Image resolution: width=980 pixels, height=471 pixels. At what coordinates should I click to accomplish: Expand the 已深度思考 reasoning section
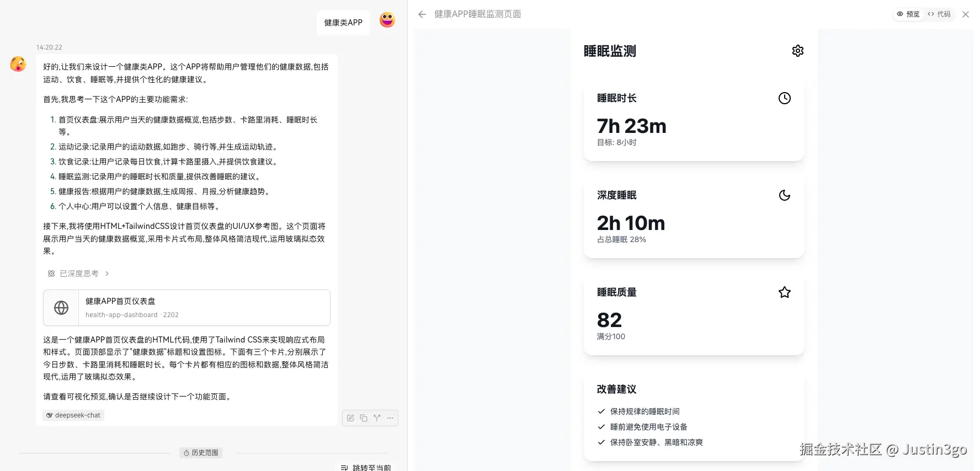78,274
